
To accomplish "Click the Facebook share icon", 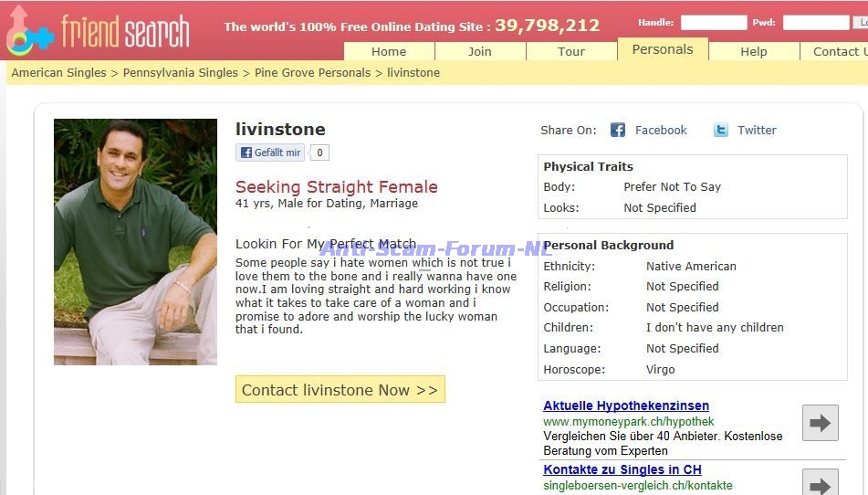I will tap(618, 131).
